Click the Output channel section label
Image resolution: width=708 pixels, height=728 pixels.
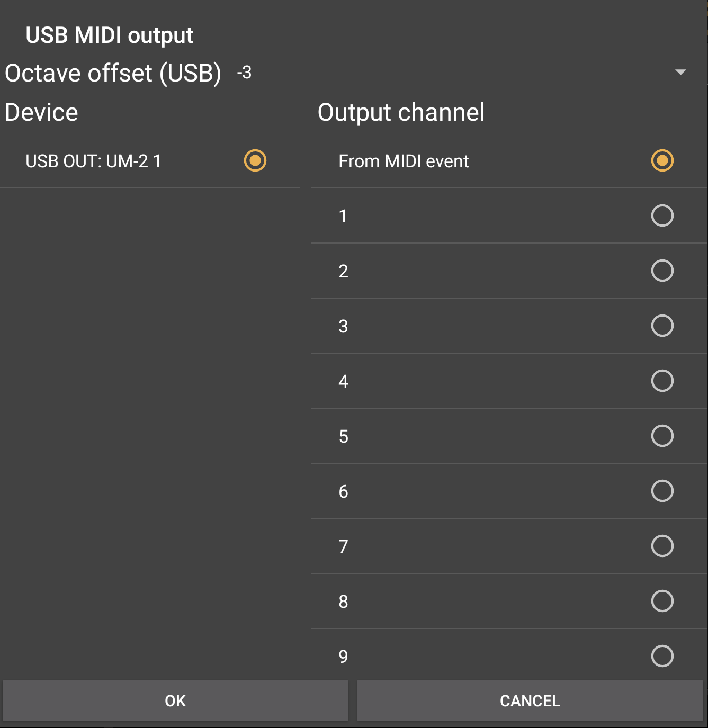pyautogui.click(x=401, y=112)
